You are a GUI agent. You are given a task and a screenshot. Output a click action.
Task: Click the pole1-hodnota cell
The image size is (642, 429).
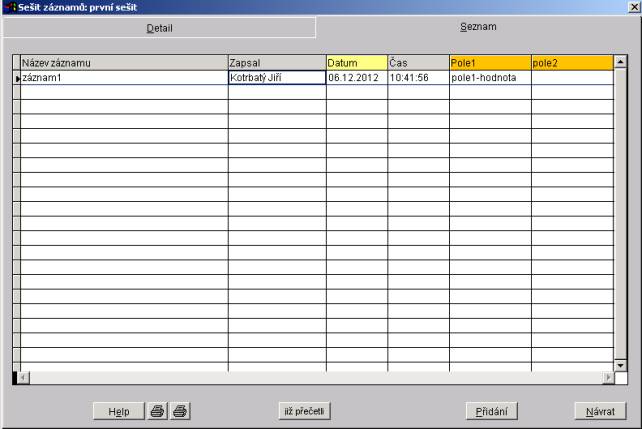tap(489, 77)
